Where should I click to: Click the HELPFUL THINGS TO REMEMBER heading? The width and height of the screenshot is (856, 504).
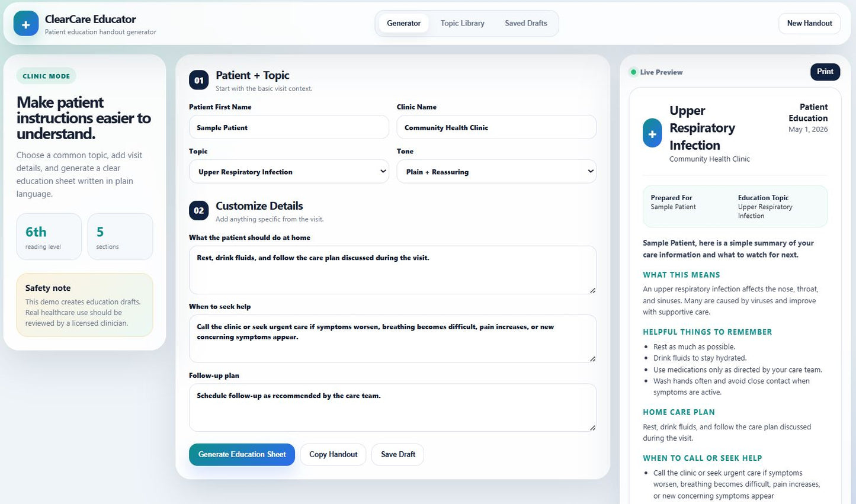coord(707,332)
